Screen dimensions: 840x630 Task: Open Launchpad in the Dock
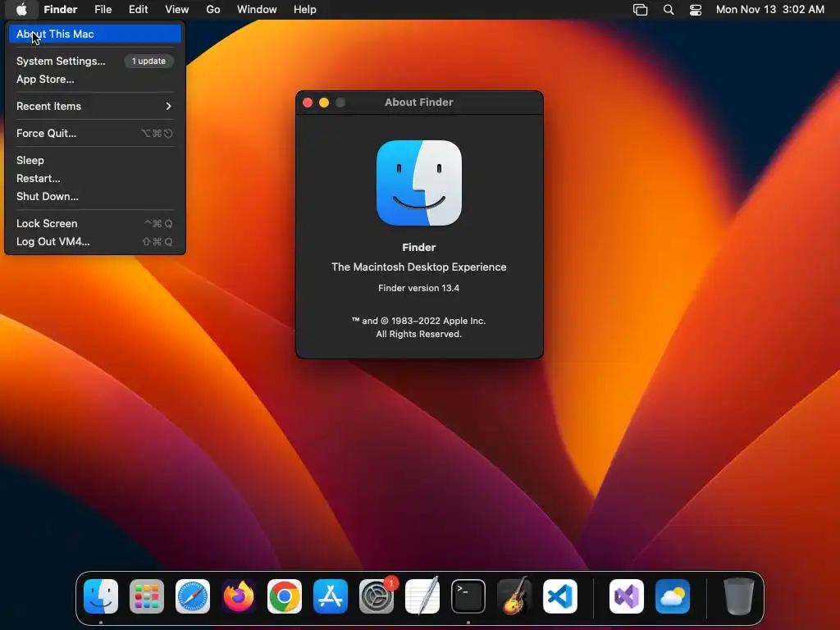point(147,596)
